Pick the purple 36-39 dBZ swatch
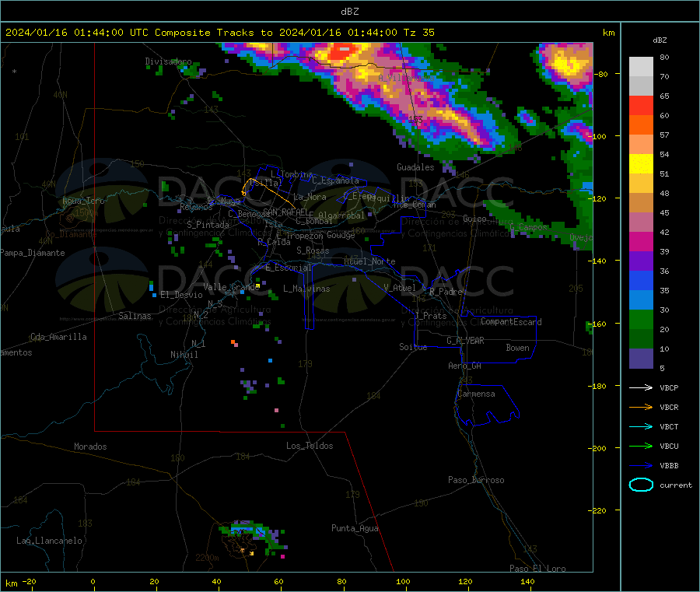This screenshot has height=592, width=700. click(x=641, y=261)
